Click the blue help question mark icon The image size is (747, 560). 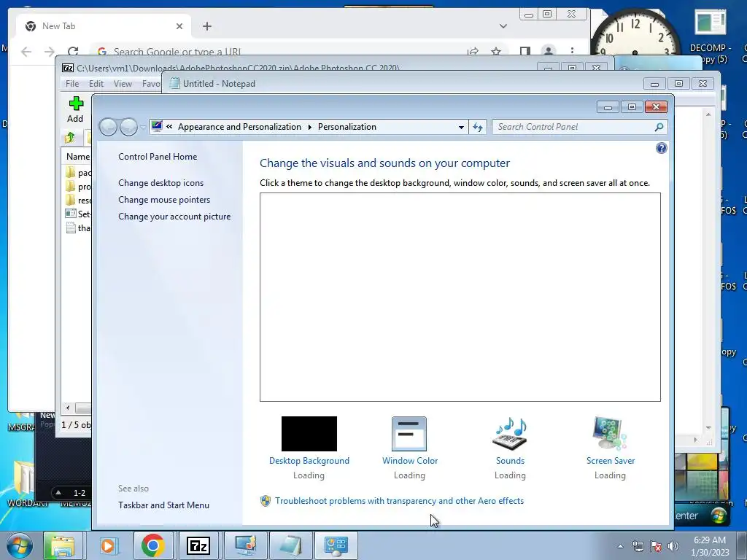tap(661, 148)
